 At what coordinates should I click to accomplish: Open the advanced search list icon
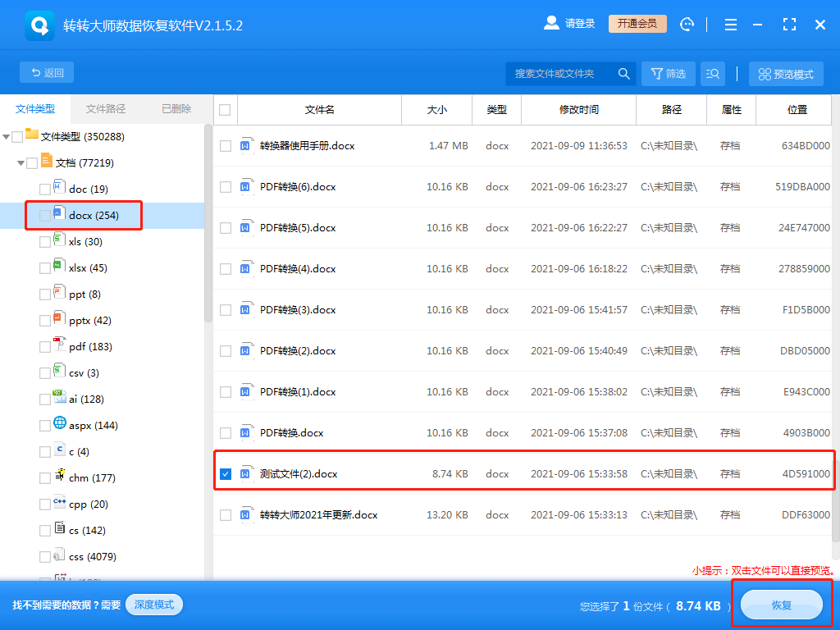[713, 73]
